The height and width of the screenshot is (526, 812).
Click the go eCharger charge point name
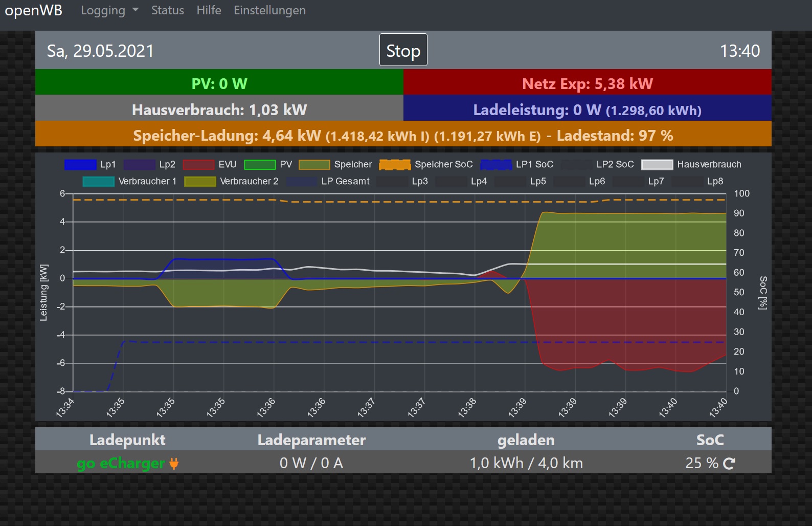tap(121, 464)
